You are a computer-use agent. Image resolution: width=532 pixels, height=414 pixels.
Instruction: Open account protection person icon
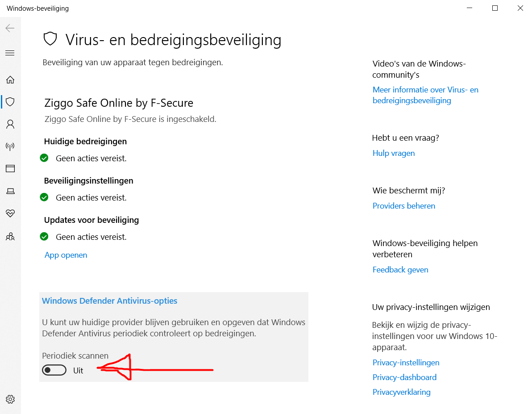[10, 124]
